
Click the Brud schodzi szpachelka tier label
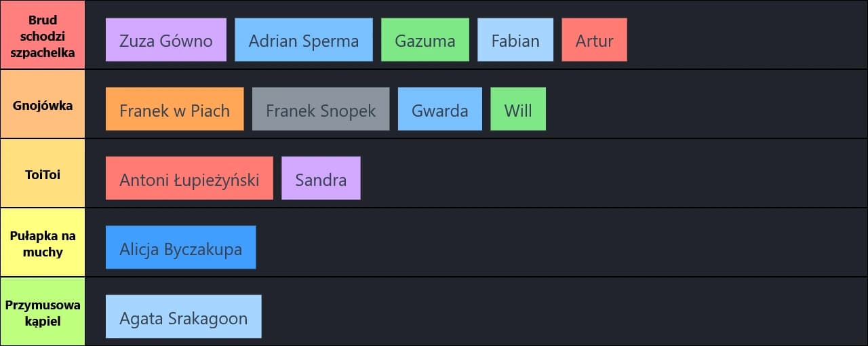click(x=43, y=35)
